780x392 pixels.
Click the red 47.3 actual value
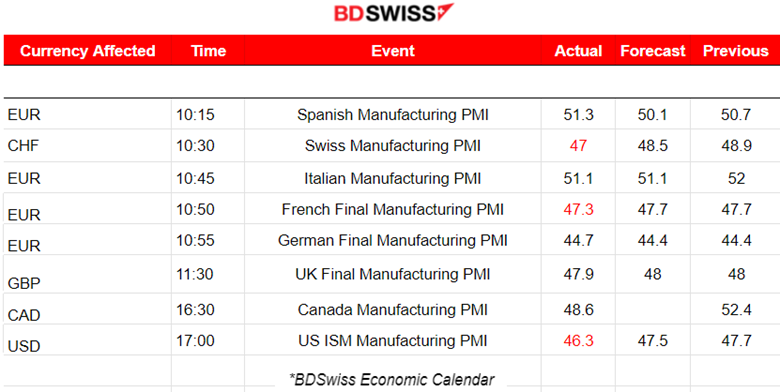pyautogui.click(x=578, y=209)
